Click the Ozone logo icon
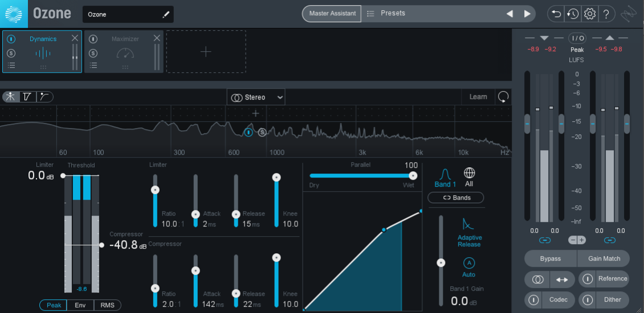Viewport: 644px width, 313px height. [x=14, y=14]
